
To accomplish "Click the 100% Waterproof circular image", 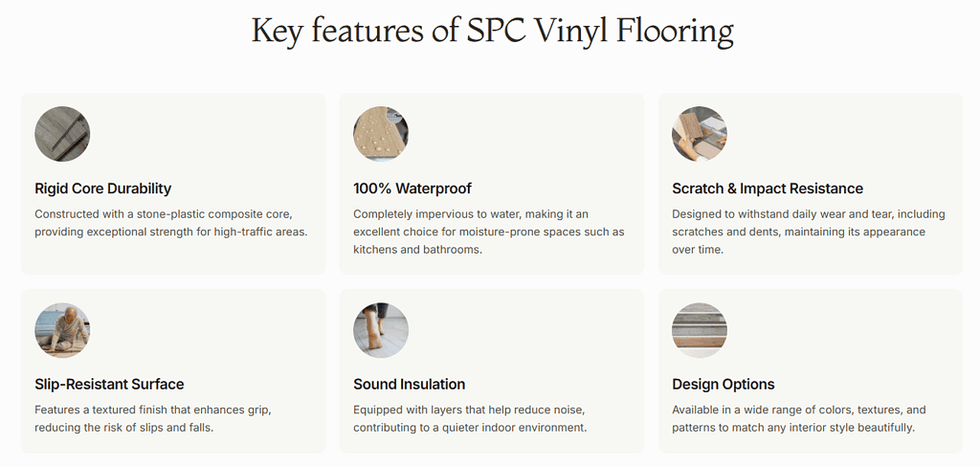I will [x=381, y=134].
